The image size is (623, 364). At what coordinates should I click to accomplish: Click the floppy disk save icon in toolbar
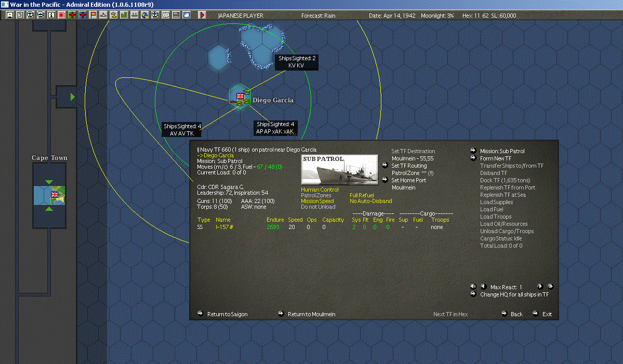(x=10, y=15)
